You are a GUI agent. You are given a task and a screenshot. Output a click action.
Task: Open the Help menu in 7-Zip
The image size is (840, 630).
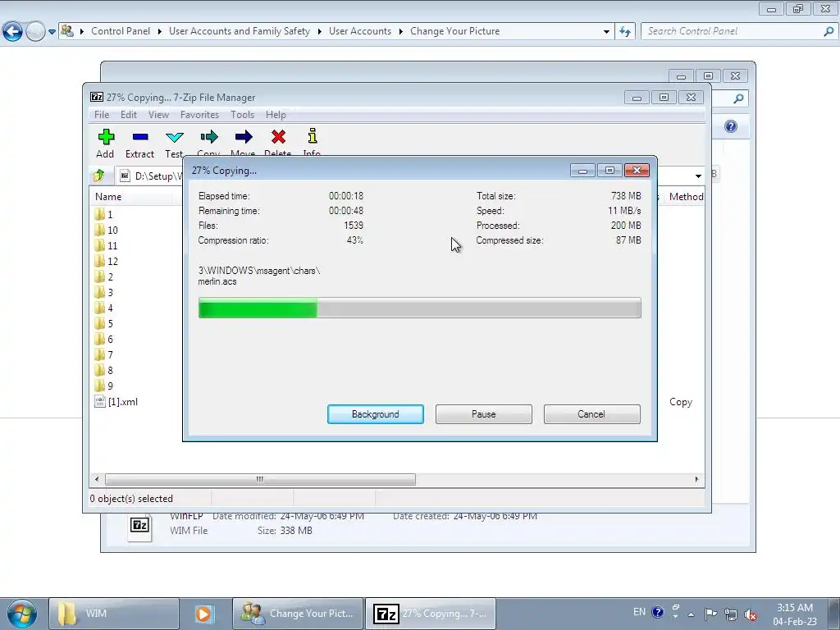coord(276,115)
